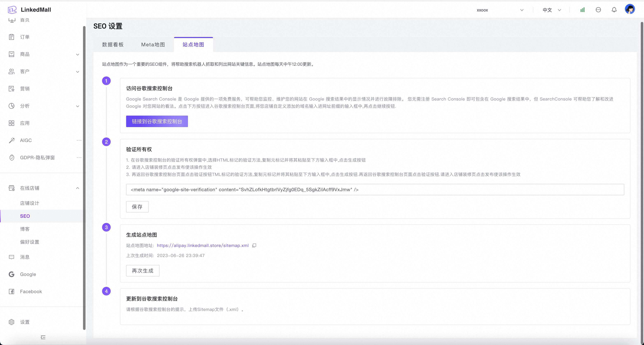Click the google-site-verification meta input field
This screenshot has height=345, width=644.
(x=374, y=190)
